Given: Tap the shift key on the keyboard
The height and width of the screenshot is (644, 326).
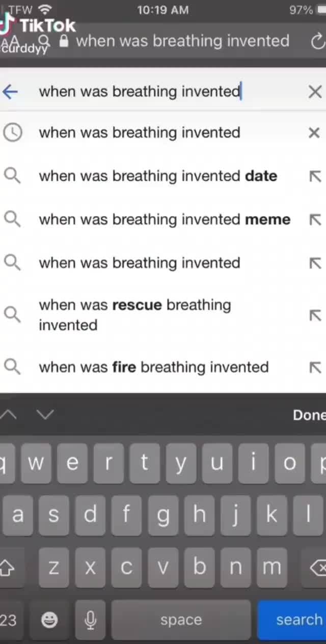Looking at the screenshot, I should pyautogui.click(x=6, y=567).
